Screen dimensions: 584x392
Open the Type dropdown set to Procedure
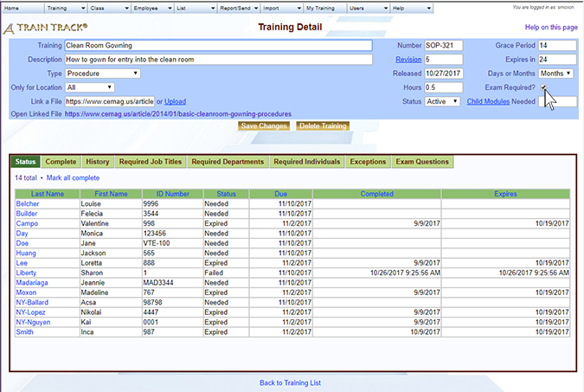coord(103,74)
